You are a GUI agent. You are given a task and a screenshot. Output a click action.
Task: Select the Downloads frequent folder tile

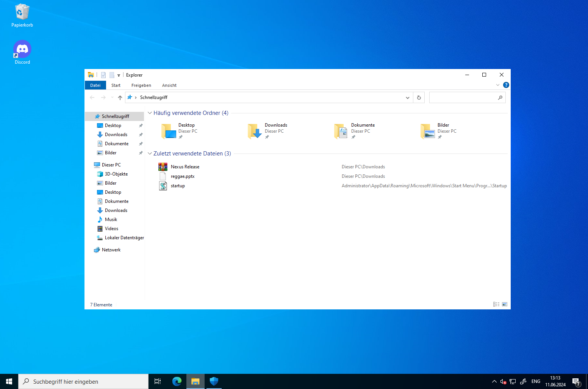coord(267,131)
